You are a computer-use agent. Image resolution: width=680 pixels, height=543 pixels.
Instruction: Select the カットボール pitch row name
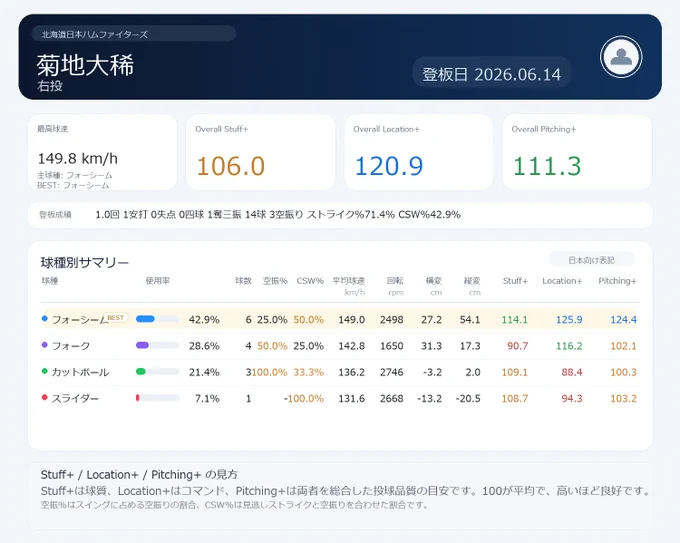point(80,372)
